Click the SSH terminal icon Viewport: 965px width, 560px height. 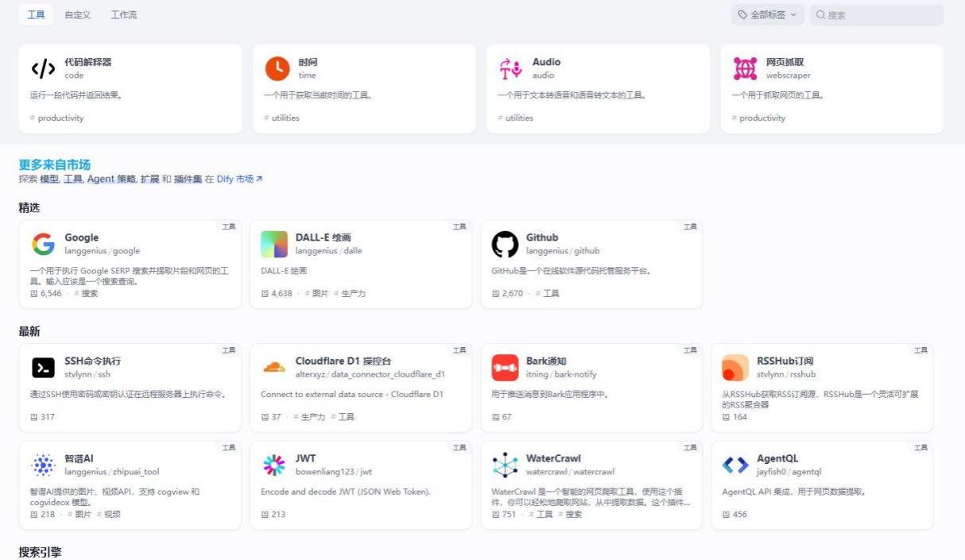tap(43, 368)
